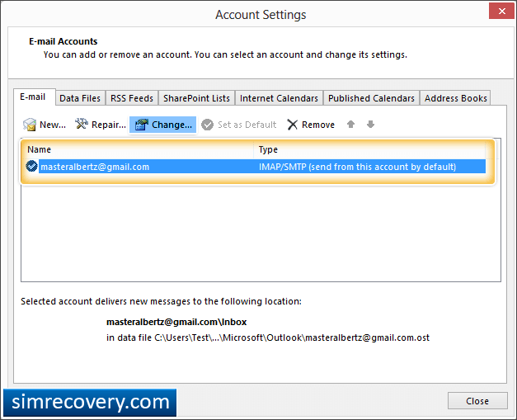Click the Change... label
Viewport: 517px width, 420px height.
(172, 125)
